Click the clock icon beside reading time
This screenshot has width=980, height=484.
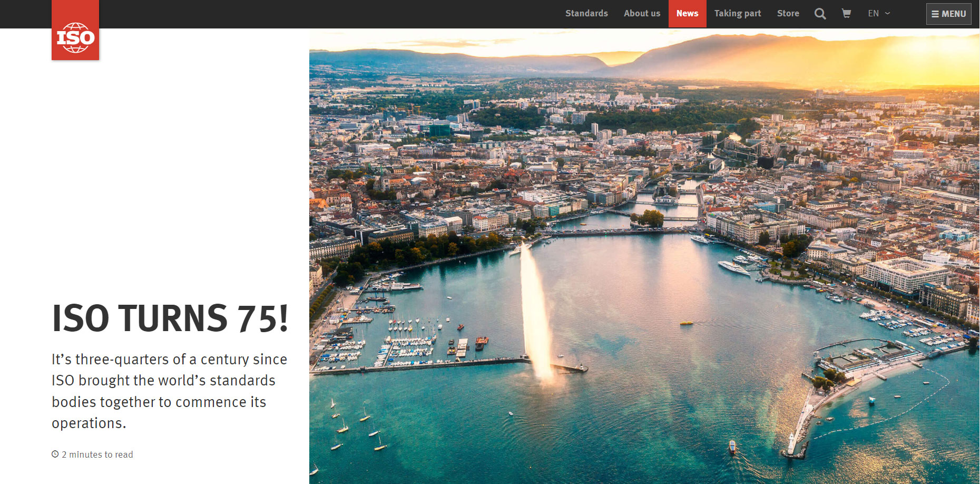point(55,454)
